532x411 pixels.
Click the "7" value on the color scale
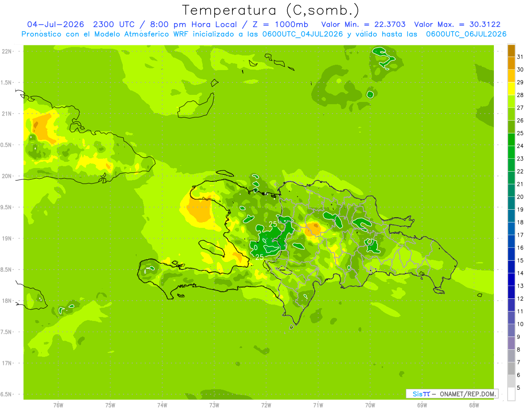pos(519,362)
